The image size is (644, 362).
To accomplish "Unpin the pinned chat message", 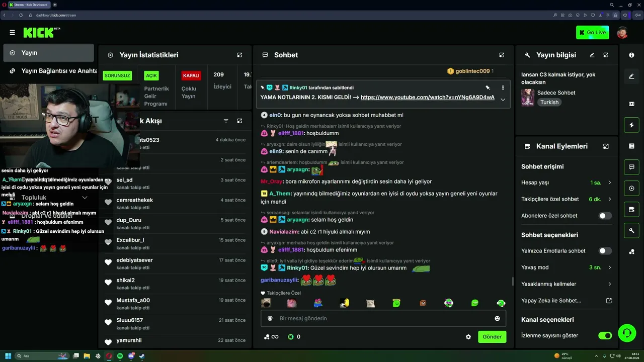I will (x=488, y=87).
